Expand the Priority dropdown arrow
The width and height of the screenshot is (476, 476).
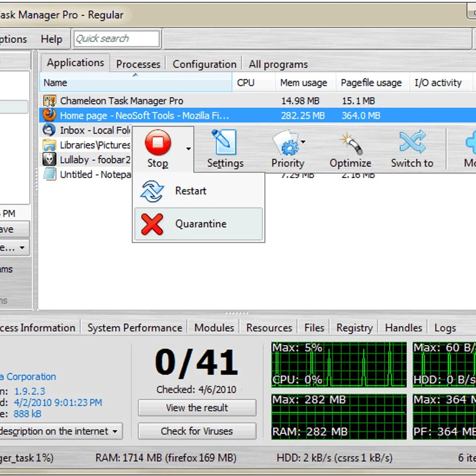pos(303,142)
